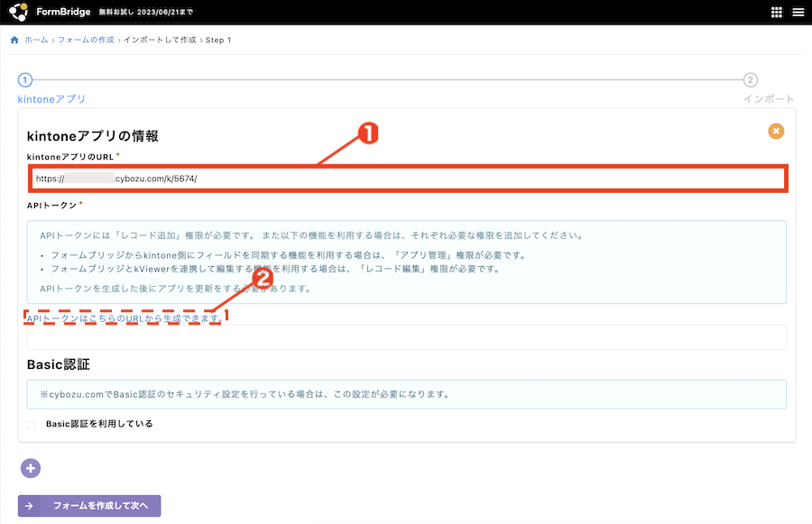
Task: Focus the APIトークン input field
Action: (x=407, y=337)
